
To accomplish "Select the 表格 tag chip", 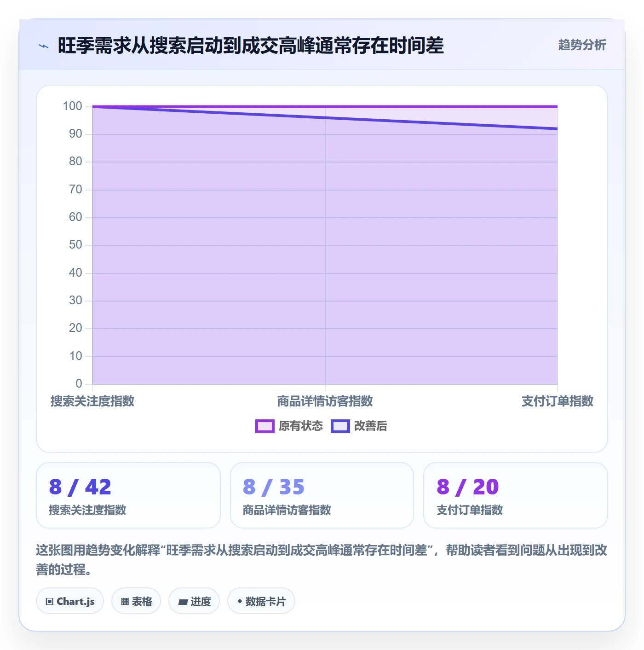I will click(136, 601).
